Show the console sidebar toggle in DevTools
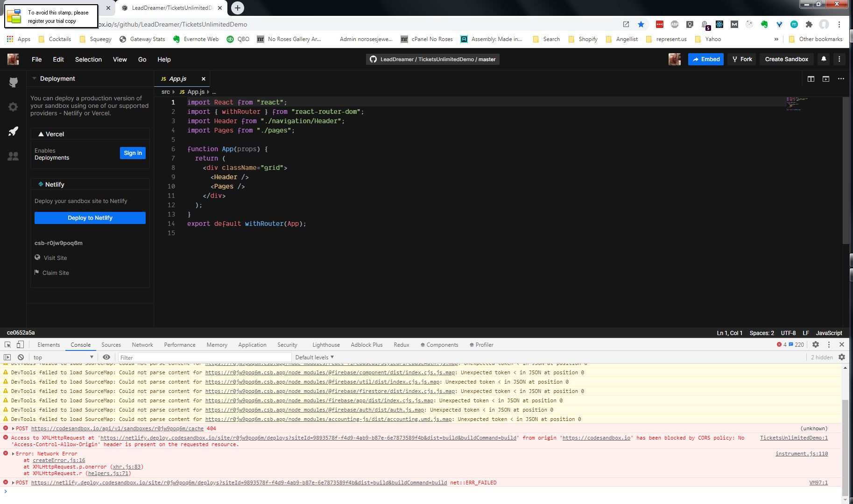The width and height of the screenshot is (853, 504). click(x=7, y=357)
